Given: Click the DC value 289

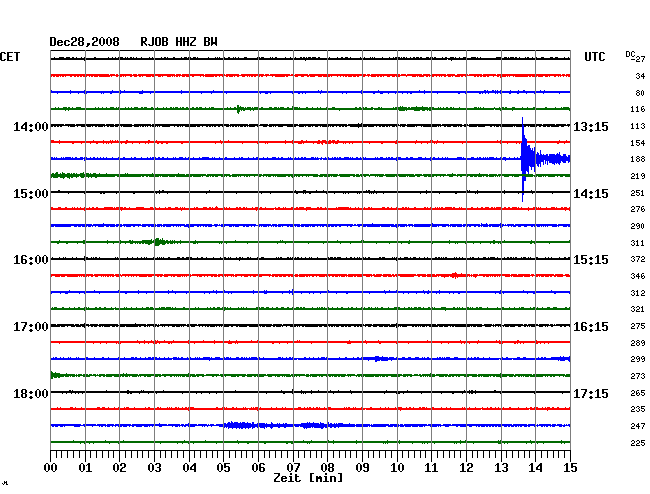Looking at the screenshot, I should tap(638, 343).
